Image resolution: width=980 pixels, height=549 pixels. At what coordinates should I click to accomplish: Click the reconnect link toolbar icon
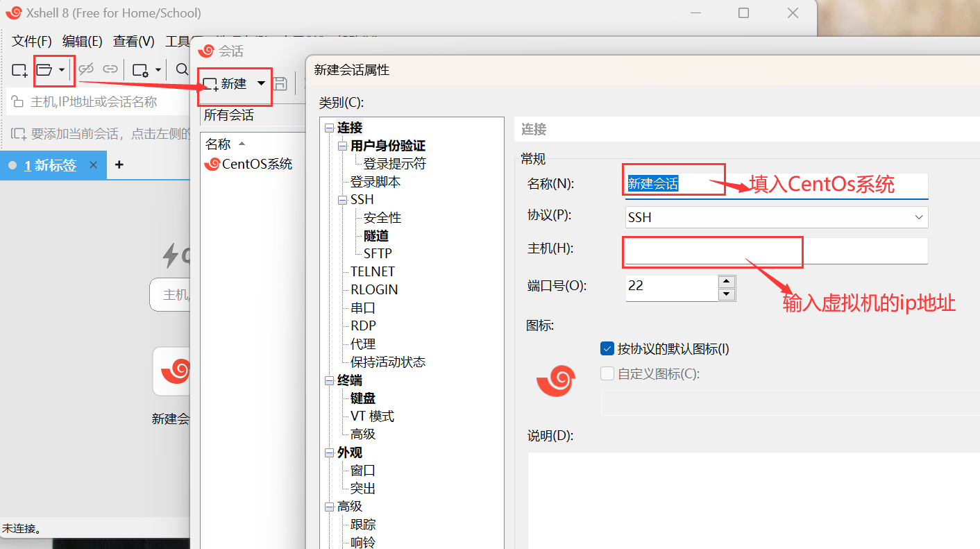pos(110,69)
